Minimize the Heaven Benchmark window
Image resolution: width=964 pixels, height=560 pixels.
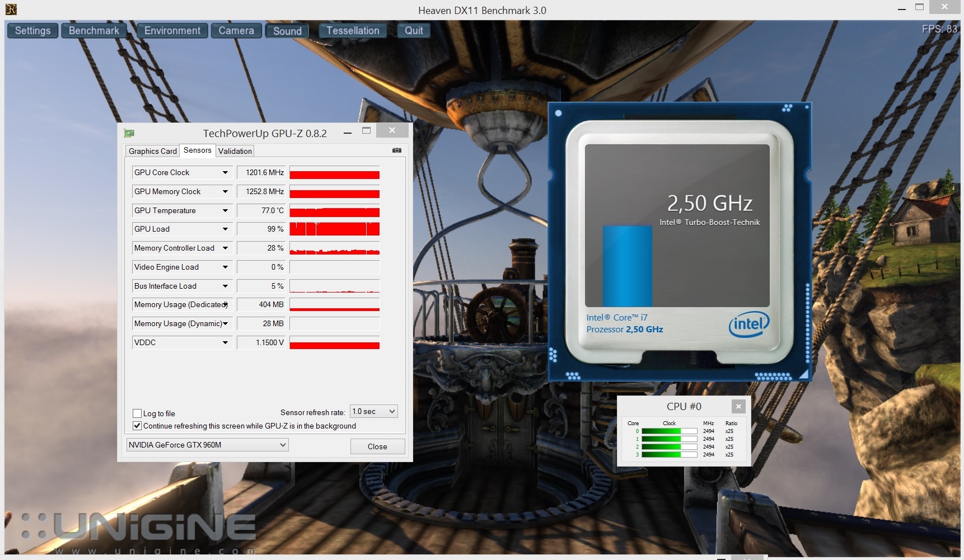point(901,10)
